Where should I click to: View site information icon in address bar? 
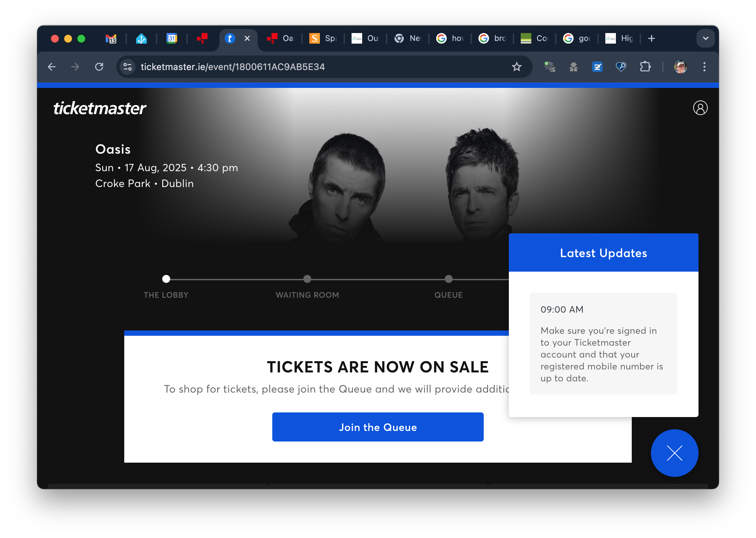(x=128, y=67)
